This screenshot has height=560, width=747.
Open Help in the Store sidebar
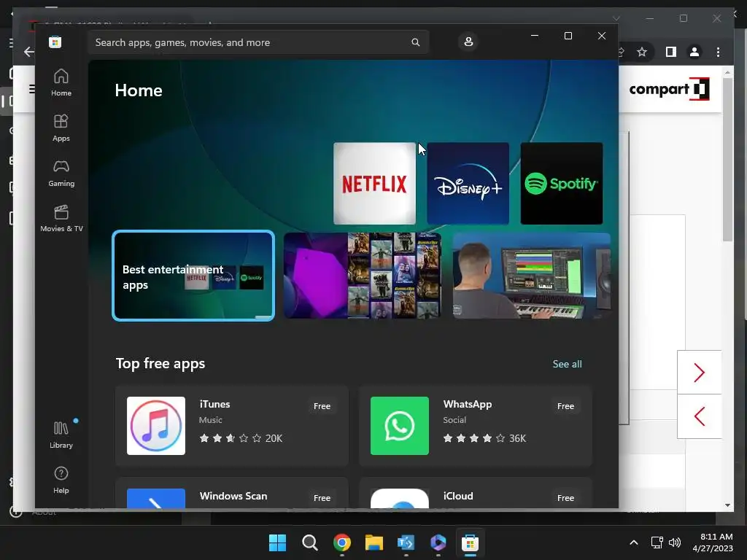coord(61,480)
